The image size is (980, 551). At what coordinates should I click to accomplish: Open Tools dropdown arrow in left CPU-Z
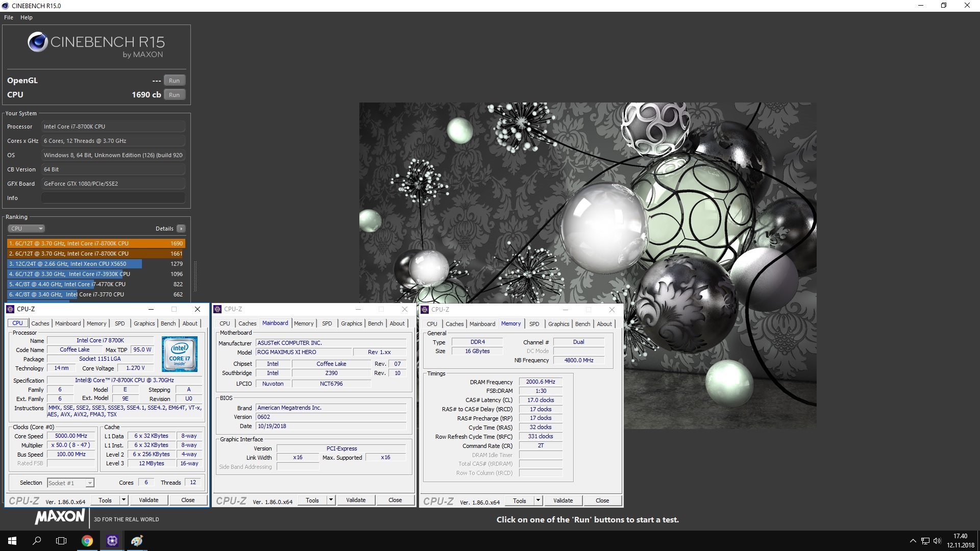pyautogui.click(x=124, y=500)
